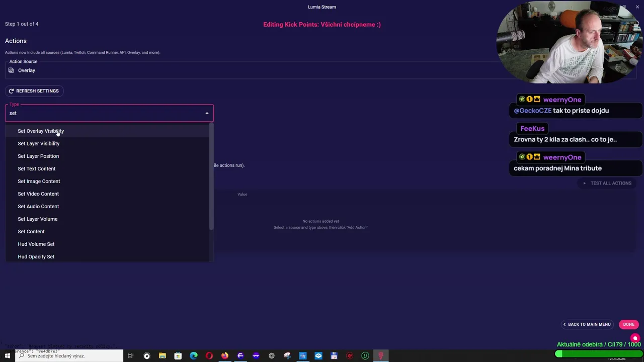Click the refresh icon in Refresh Settings

pyautogui.click(x=11, y=91)
